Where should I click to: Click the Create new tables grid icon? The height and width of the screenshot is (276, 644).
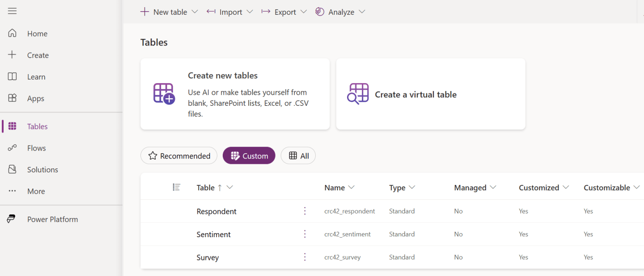click(164, 94)
